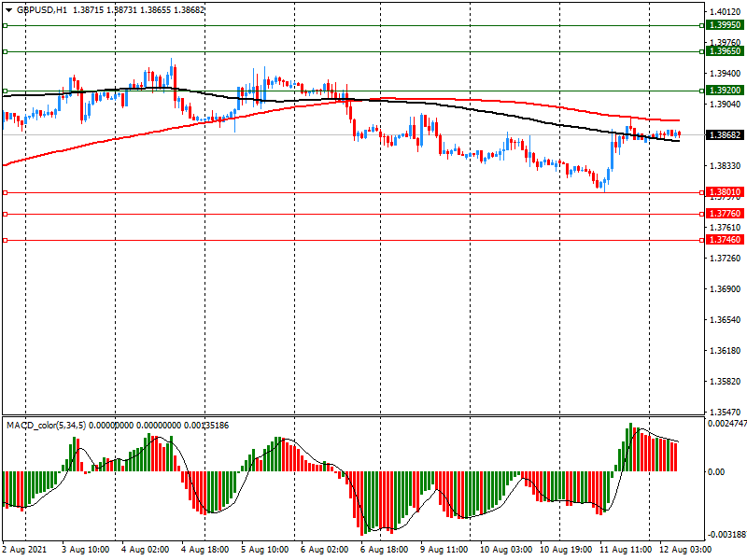Screen dimensions: 747x560
Task: Click the 1.36180 price scale value
Action: (x=726, y=351)
